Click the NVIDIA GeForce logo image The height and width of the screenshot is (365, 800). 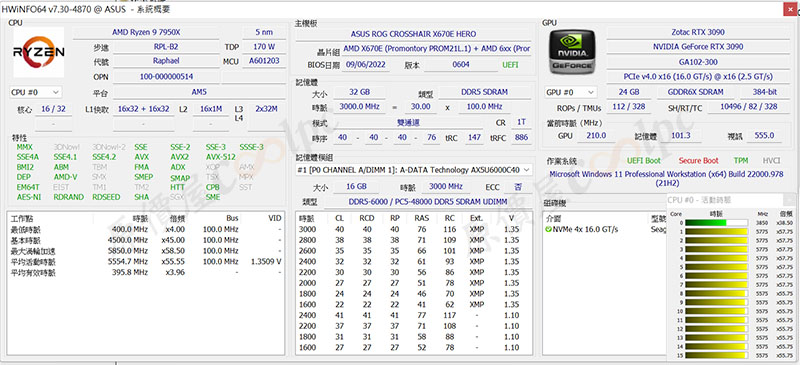(x=572, y=52)
